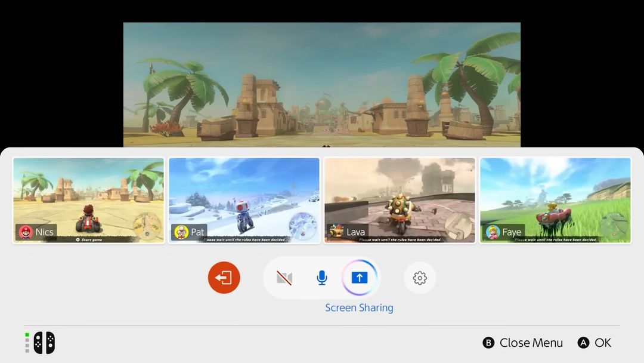This screenshot has height=363, width=644.
Task: Toggle the crossed-out camera icon
Action: coord(284,278)
